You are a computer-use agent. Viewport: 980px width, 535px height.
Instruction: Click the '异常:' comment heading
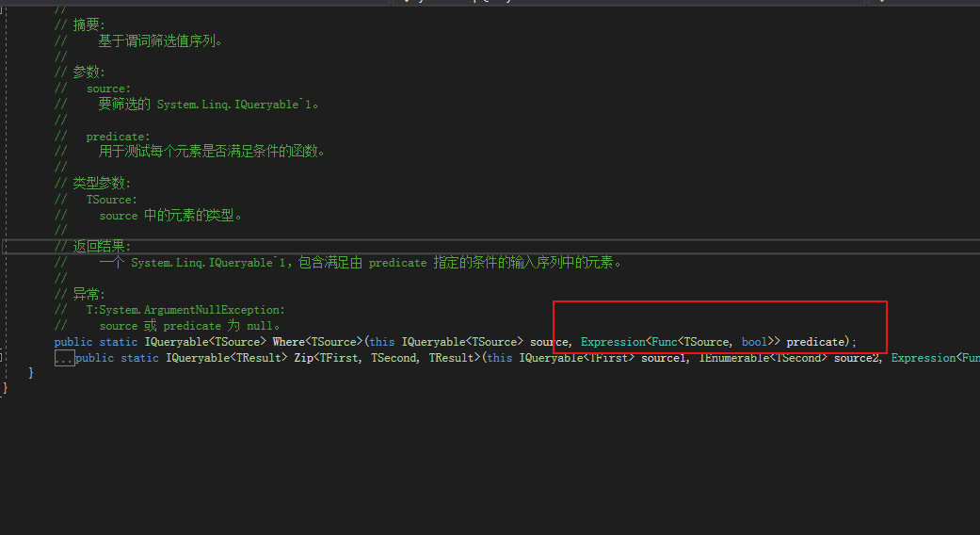coord(88,294)
